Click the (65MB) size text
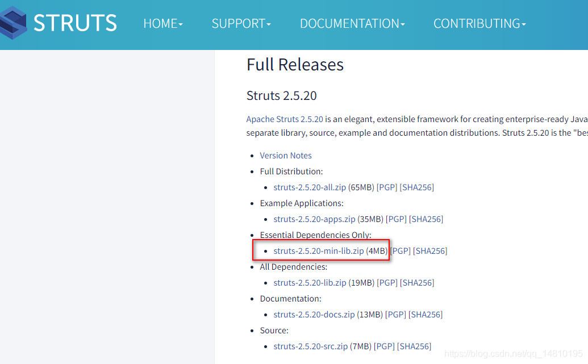 coord(361,187)
